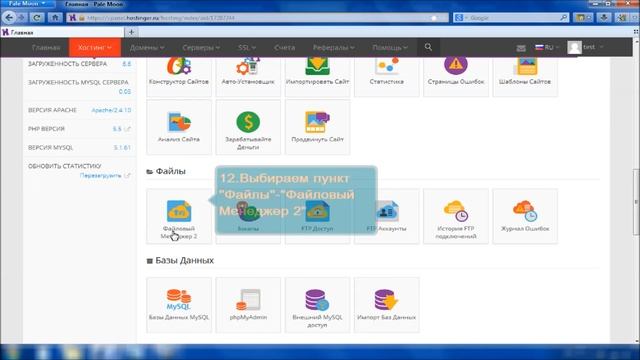Open the messages envelope icon
640x360 pixels.
point(521,48)
